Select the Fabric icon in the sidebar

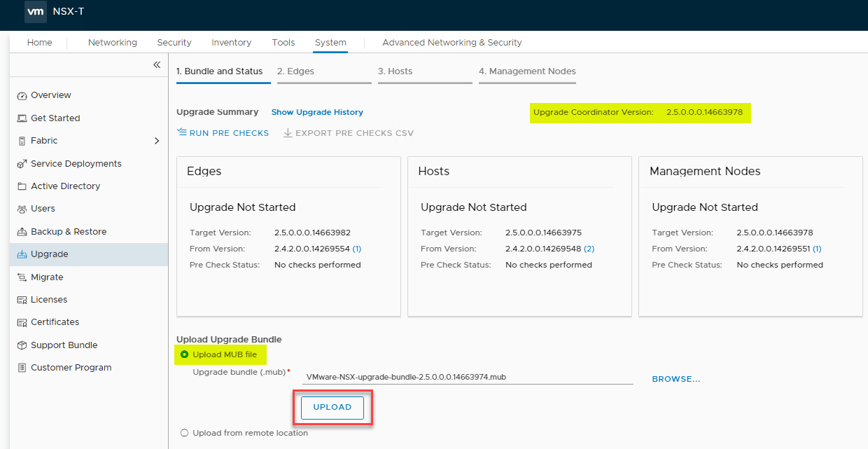pyautogui.click(x=21, y=140)
